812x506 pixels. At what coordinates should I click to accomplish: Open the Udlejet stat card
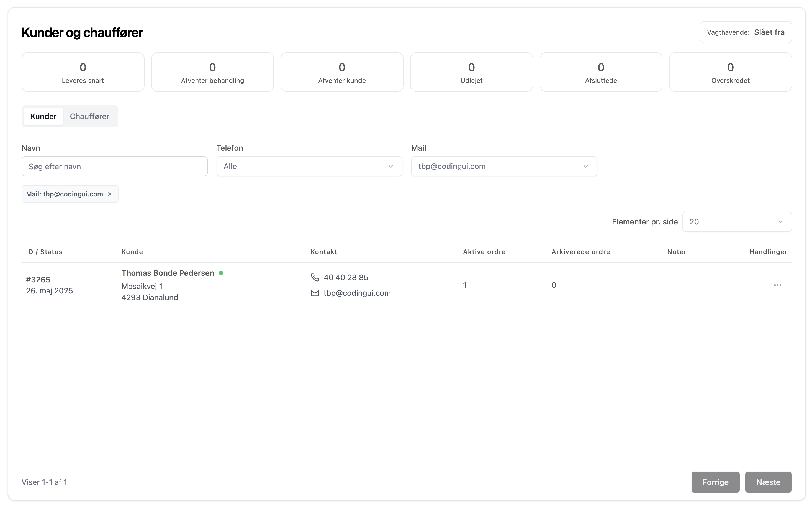(x=471, y=72)
